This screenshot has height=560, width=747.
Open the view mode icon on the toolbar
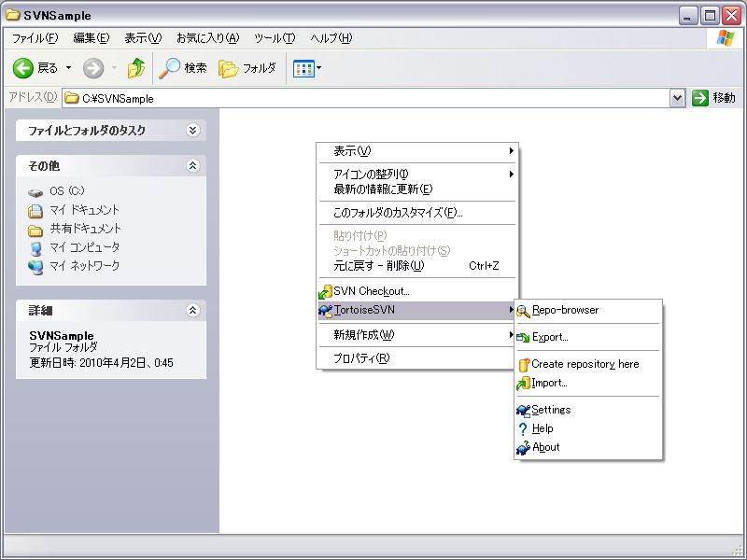click(x=301, y=67)
